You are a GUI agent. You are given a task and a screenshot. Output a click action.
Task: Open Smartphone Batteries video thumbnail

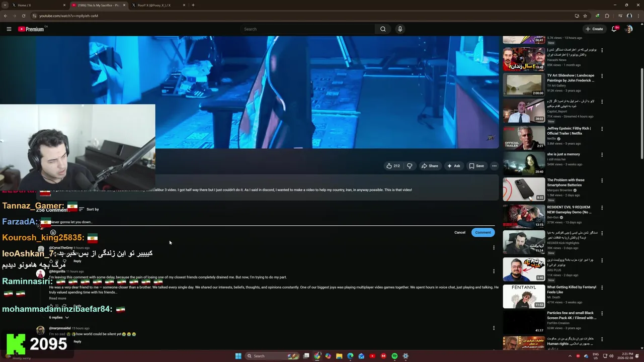tap(524, 190)
